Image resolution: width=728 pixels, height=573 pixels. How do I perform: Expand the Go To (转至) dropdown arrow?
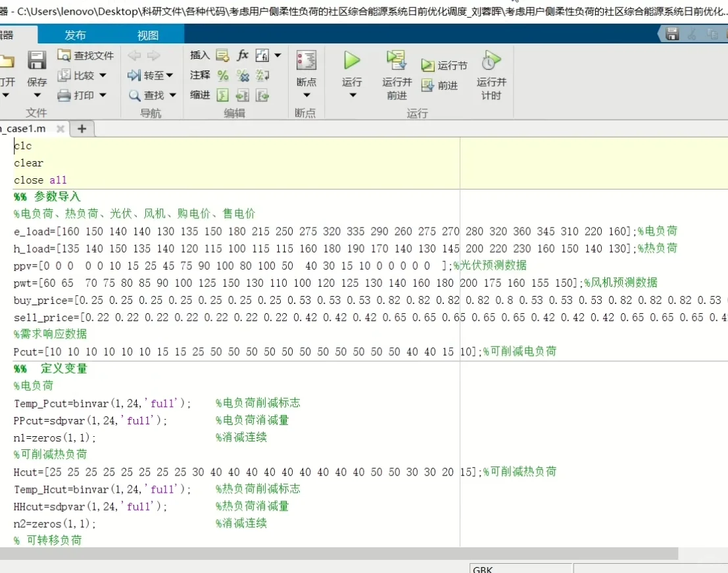[170, 75]
